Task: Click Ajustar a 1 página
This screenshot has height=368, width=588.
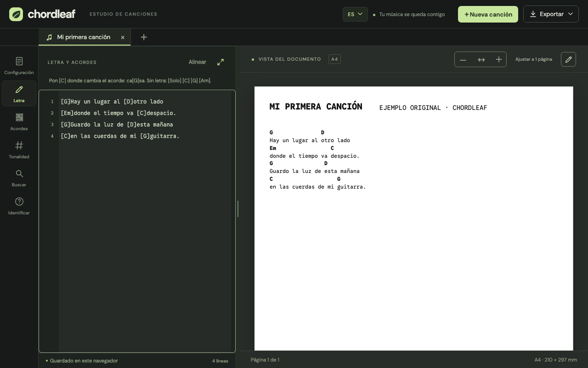Action: coord(534,59)
